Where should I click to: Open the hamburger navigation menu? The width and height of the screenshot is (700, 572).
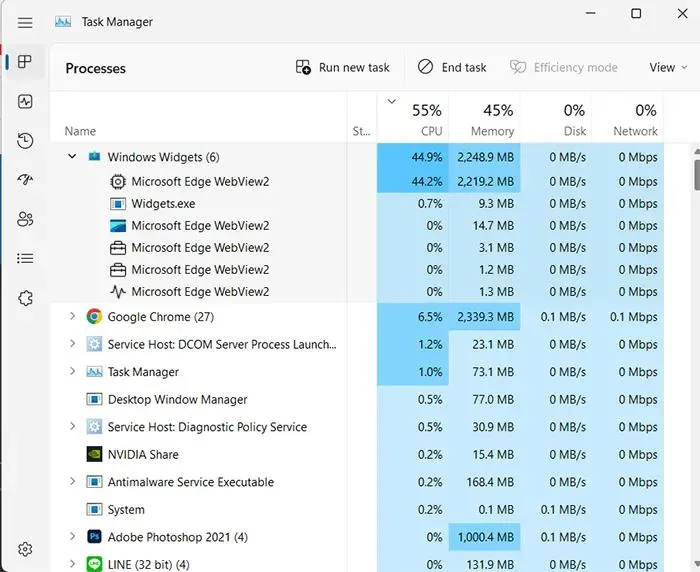click(x=25, y=22)
